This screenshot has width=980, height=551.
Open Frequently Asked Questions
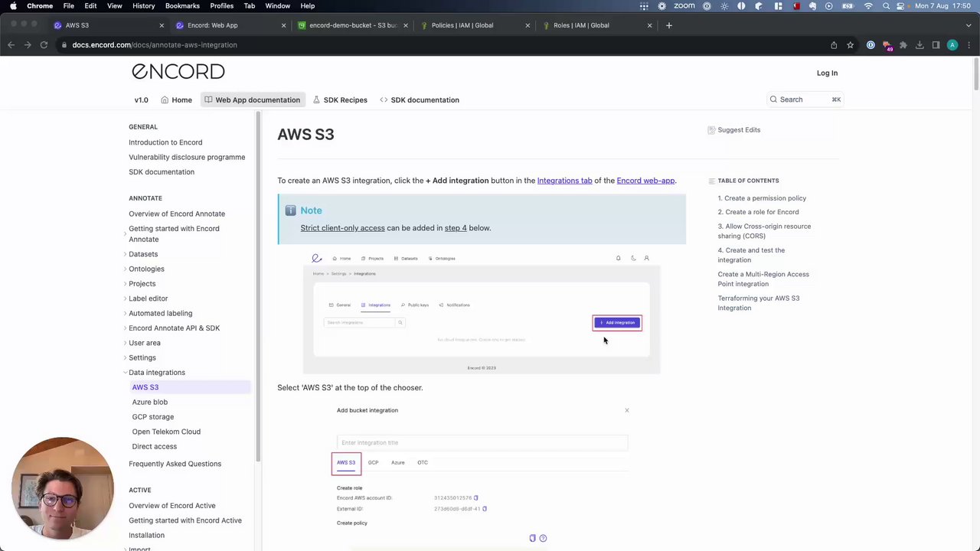pos(175,464)
